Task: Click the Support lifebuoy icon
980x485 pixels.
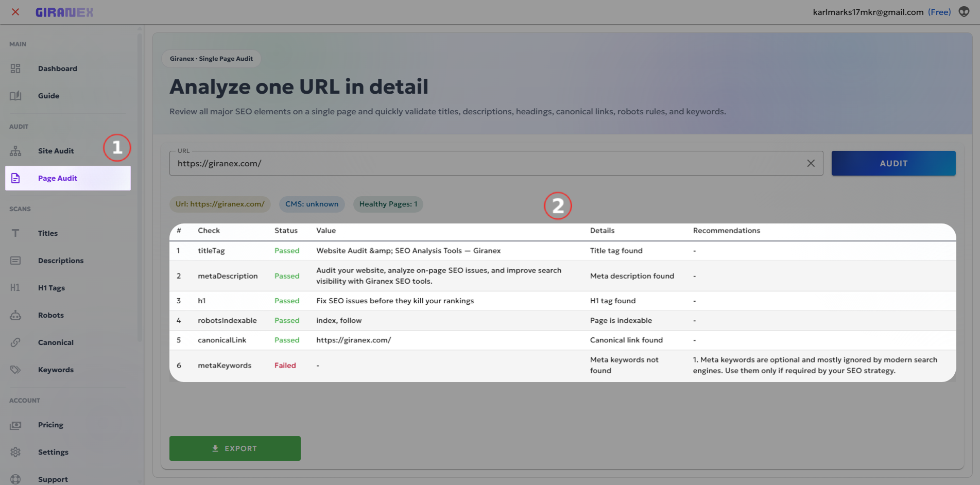Action: [x=15, y=479]
